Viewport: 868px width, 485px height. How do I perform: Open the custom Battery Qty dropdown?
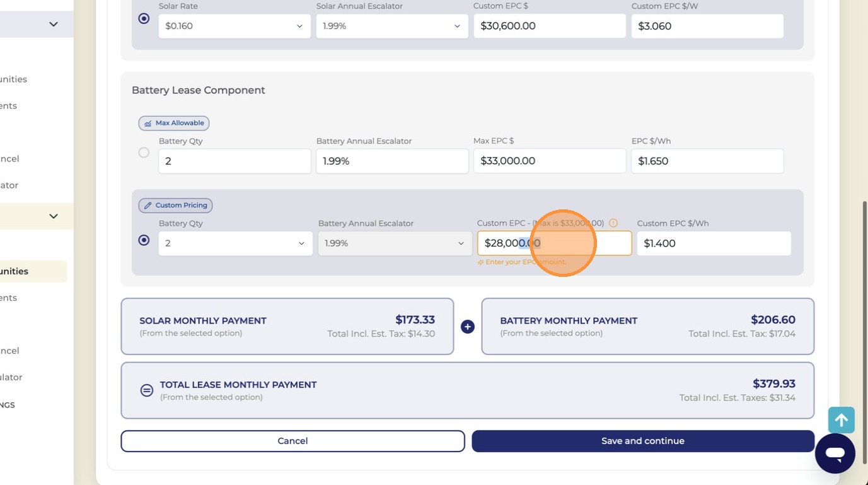pyautogui.click(x=236, y=243)
